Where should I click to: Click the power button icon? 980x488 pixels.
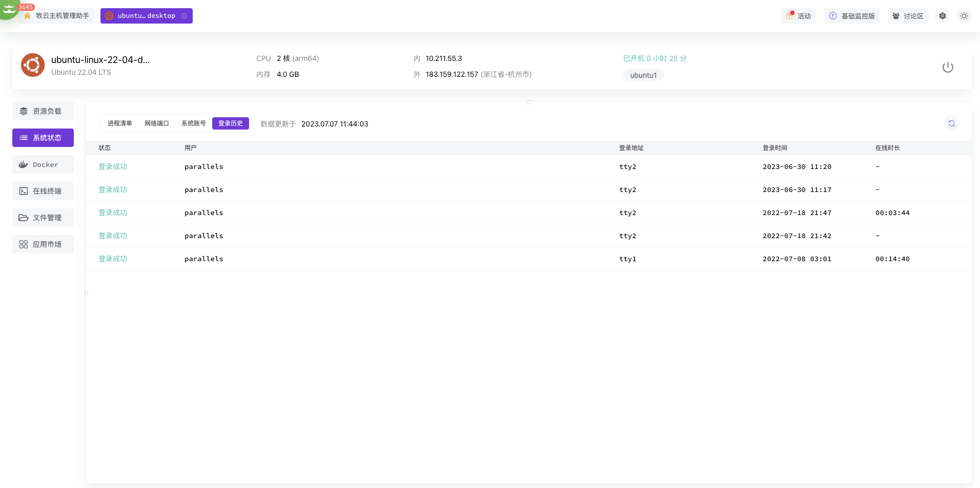click(948, 67)
